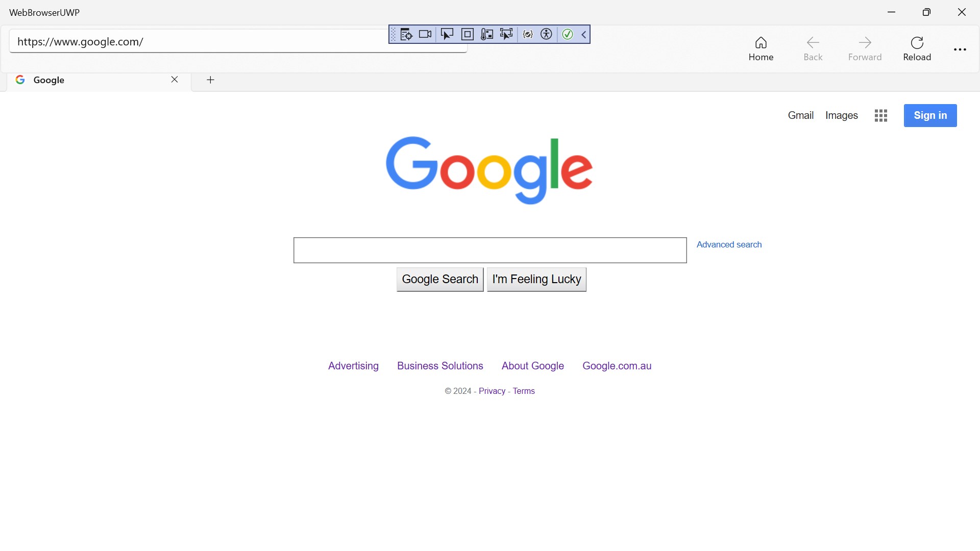Open the Advertising link
Viewport: 980px width, 551px height.
(x=353, y=366)
